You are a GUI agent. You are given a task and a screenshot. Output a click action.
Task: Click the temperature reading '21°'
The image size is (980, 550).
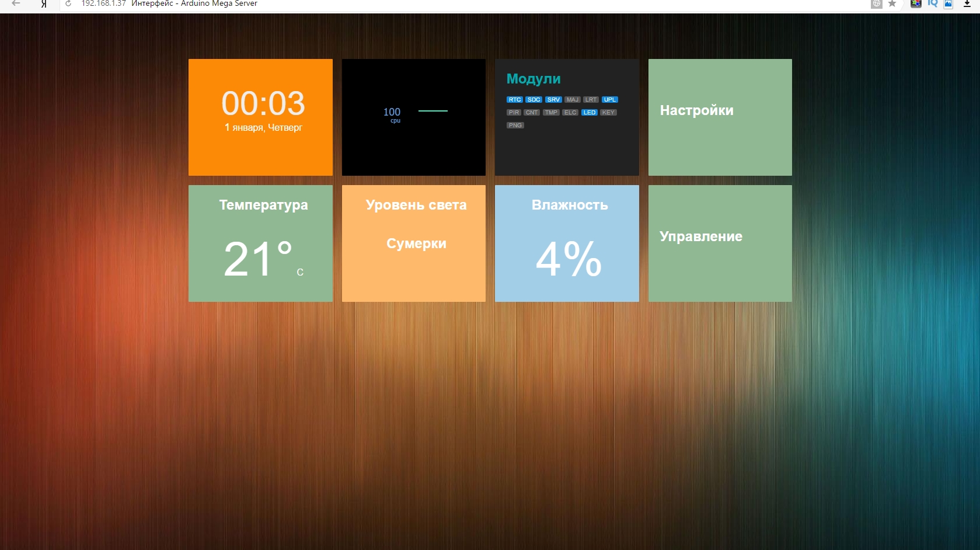tap(259, 259)
